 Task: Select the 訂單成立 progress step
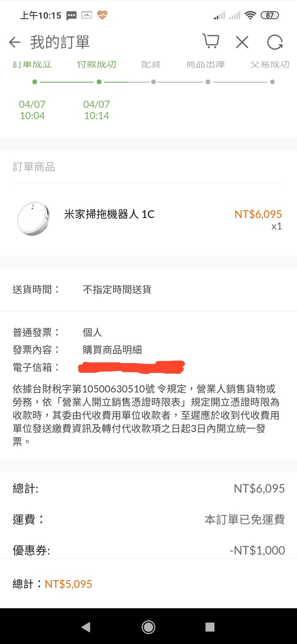[x=32, y=64]
